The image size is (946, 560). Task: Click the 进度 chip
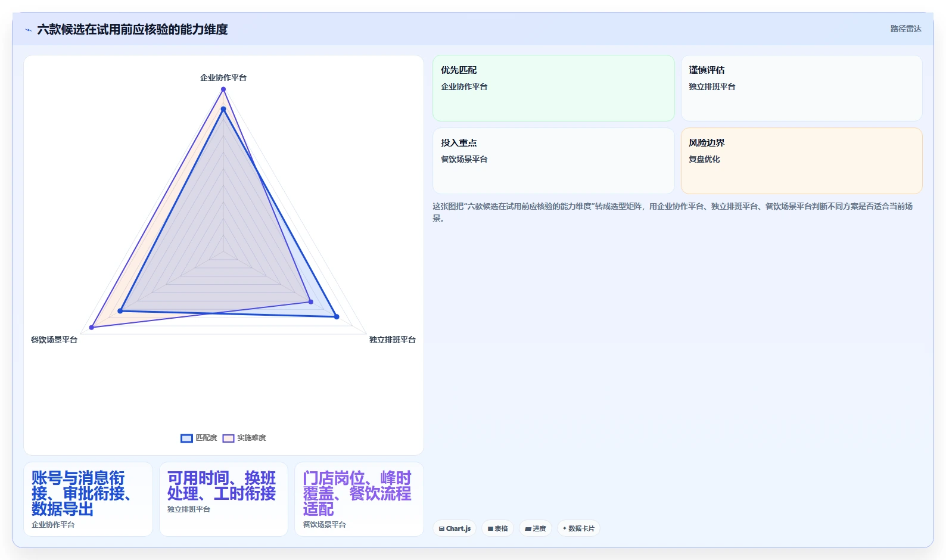pyautogui.click(x=536, y=528)
